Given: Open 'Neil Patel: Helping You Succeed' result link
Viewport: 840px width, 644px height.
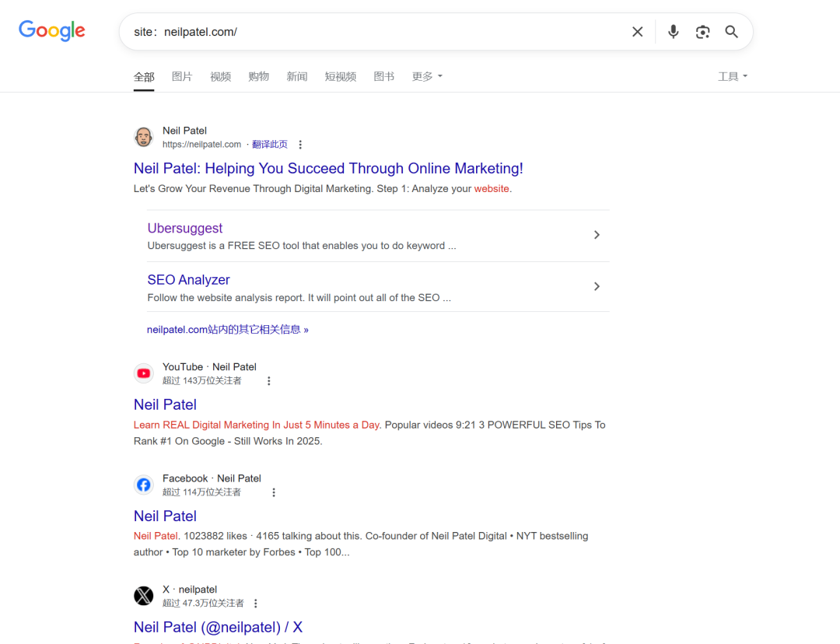Looking at the screenshot, I should coord(328,168).
